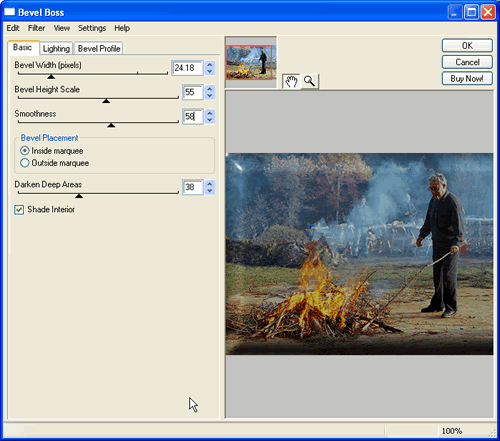Select the Hand pan tool

click(x=291, y=81)
